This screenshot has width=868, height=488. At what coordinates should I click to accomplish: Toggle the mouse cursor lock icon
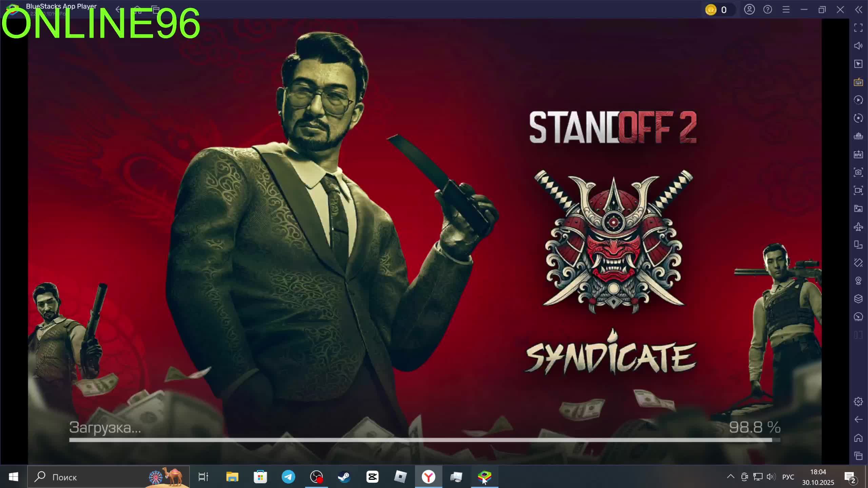(858, 64)
